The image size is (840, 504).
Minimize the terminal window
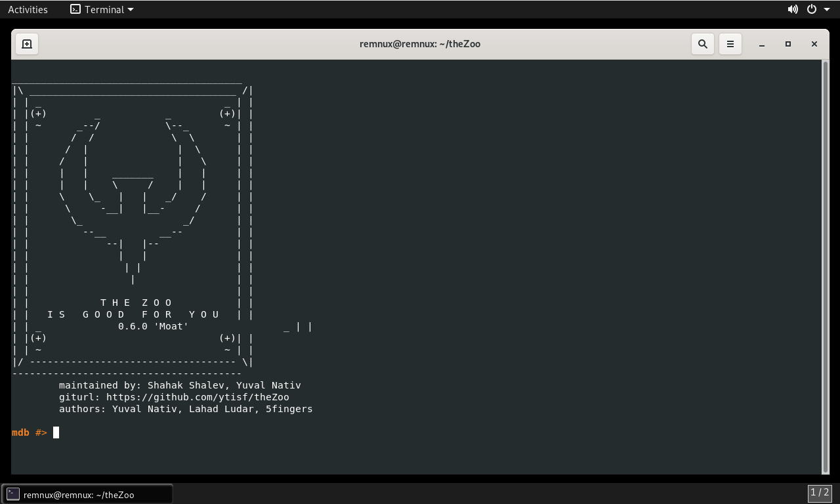coord(762,44)
